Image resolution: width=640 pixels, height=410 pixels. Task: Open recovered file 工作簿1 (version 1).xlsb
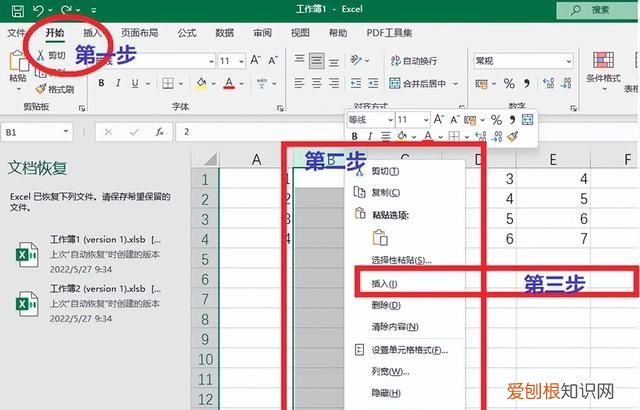click(88, 254)
